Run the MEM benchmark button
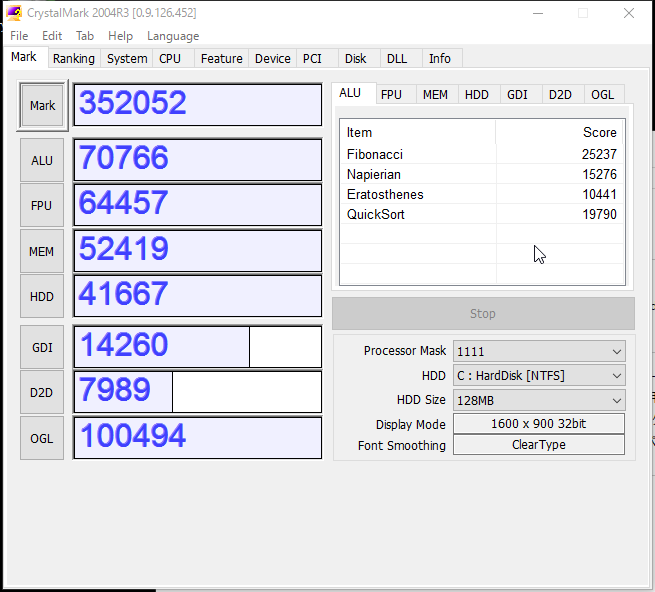This screenshot has height=592, width=655. (42, 252)
